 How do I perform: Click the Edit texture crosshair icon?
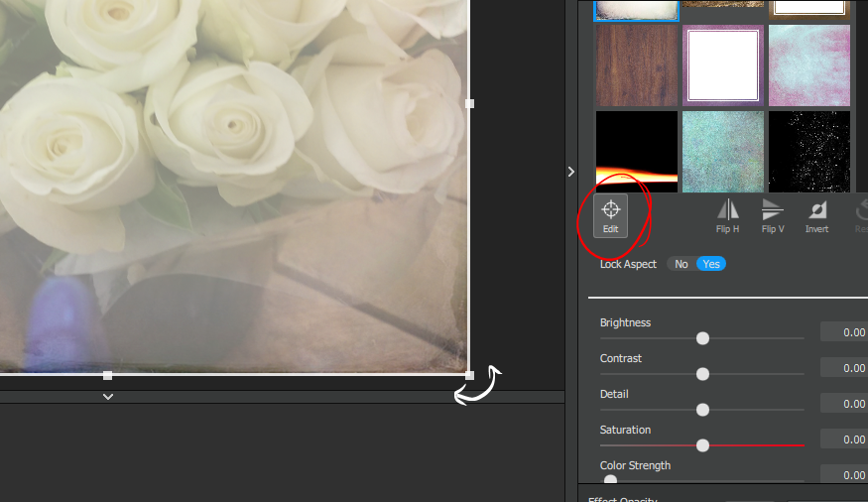tap(611, 214)
